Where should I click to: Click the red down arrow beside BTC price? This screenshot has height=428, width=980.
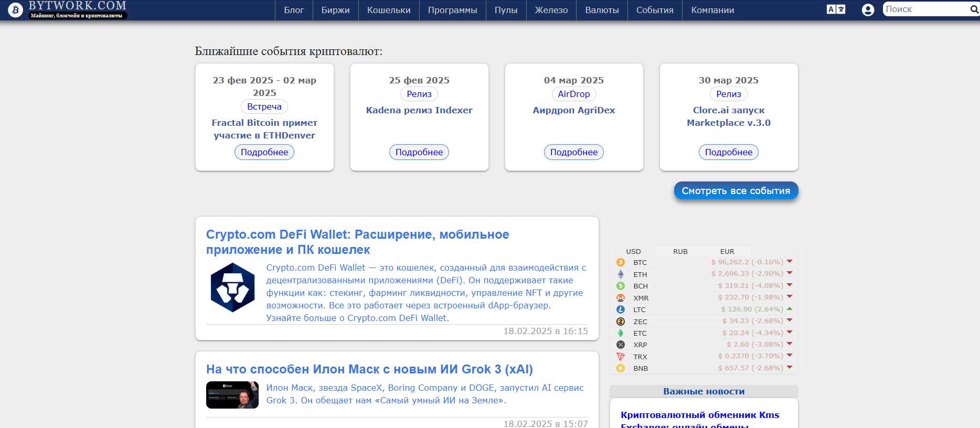790,261
